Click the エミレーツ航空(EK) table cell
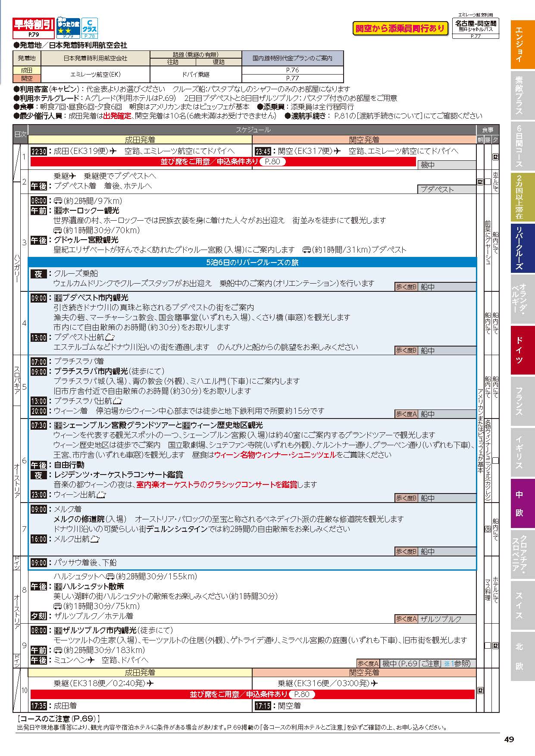 point(95,74)
